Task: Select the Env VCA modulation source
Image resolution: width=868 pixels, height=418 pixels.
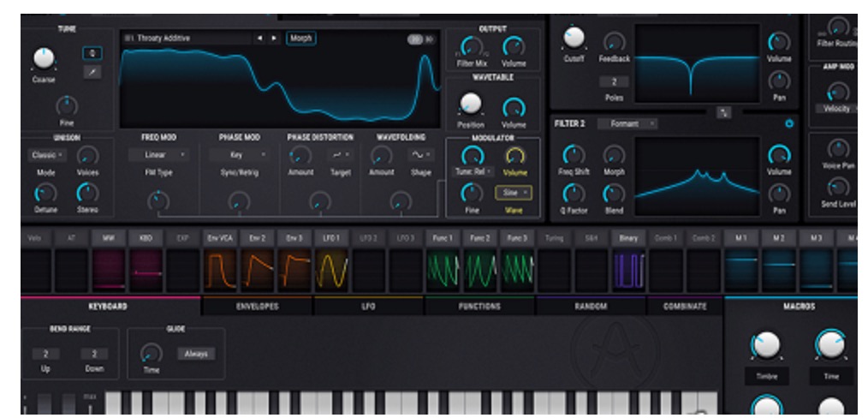Action: pyautogui.click(x=220, y=239)
